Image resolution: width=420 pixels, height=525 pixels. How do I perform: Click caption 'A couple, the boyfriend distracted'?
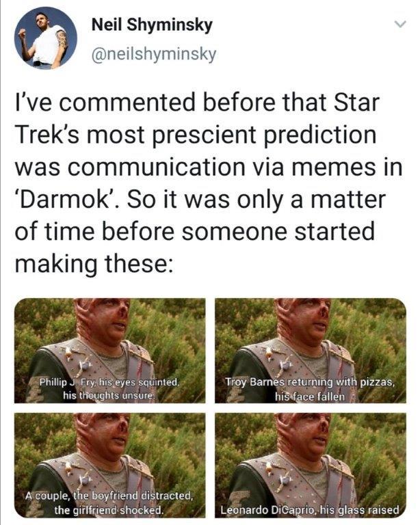109,496
